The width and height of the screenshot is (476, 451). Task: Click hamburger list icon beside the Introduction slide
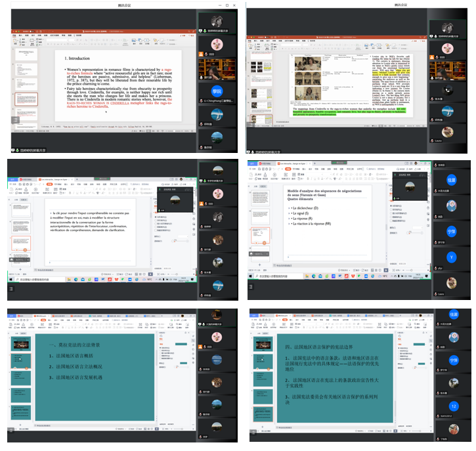coord(16,121)
